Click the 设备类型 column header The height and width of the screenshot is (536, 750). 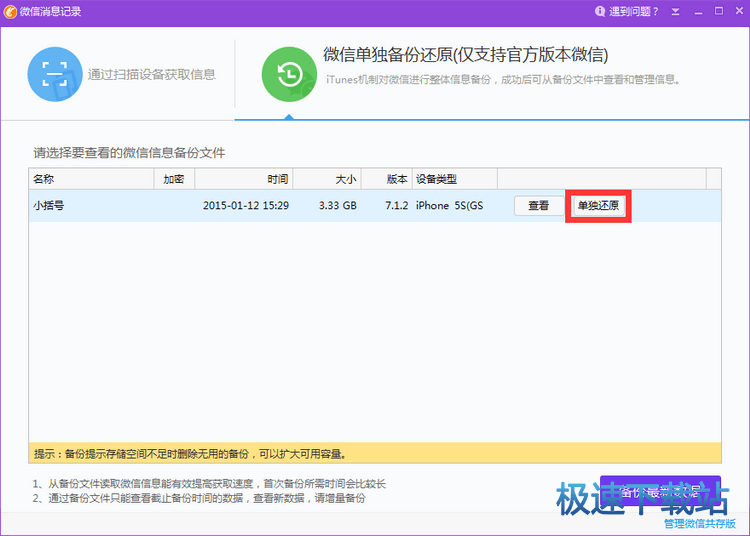coord(453,179)
